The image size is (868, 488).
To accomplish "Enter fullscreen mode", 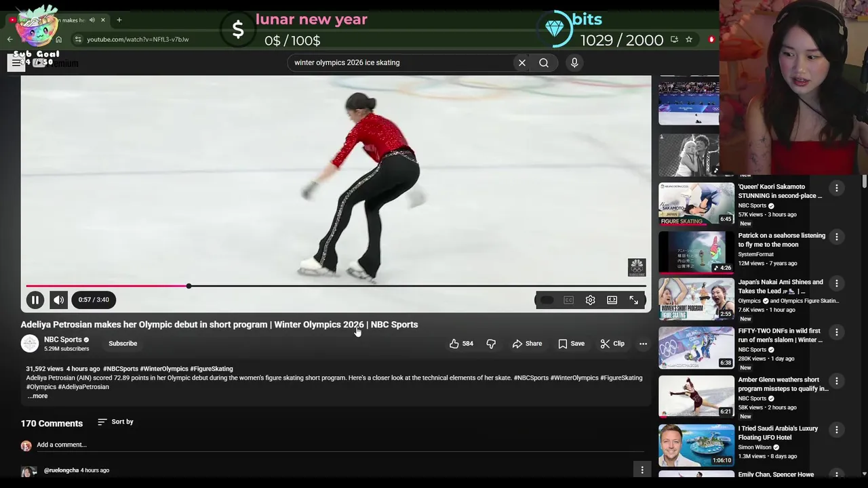I will tap(633, 300).
